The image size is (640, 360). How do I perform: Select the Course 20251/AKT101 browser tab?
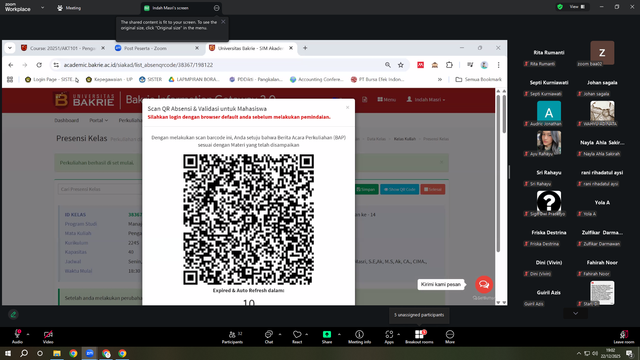[x=62, y=48]
